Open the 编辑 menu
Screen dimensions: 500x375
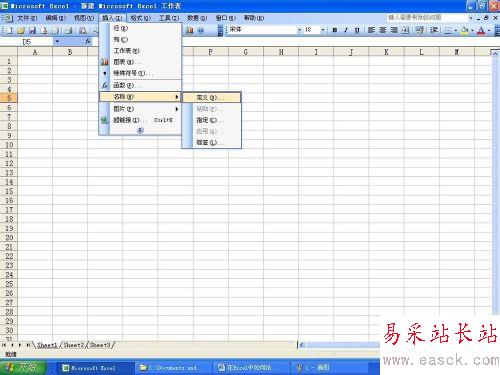coord(55,18)
